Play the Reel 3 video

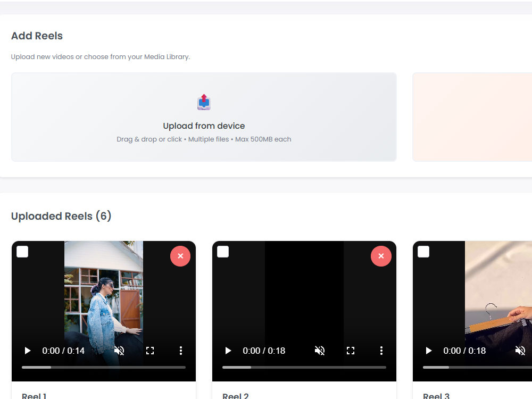[428, 351]
